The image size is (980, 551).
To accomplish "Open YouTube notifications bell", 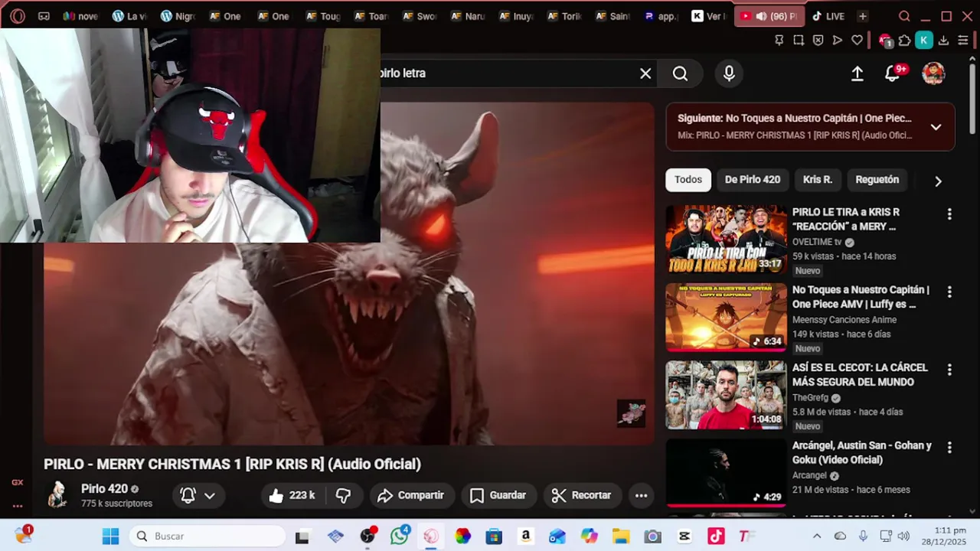I will (893, 73).
